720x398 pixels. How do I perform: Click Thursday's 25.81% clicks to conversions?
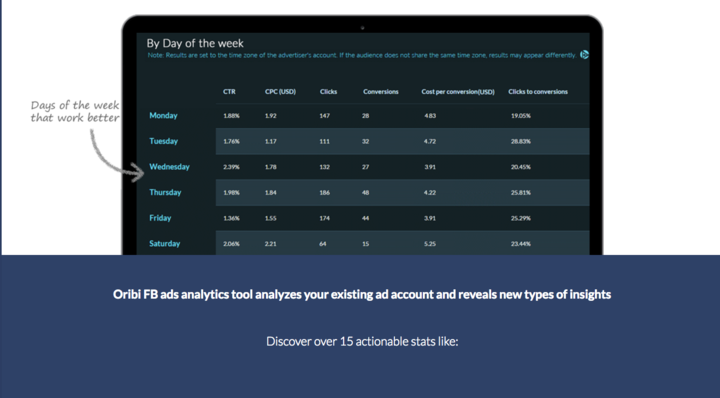(521, 193)
